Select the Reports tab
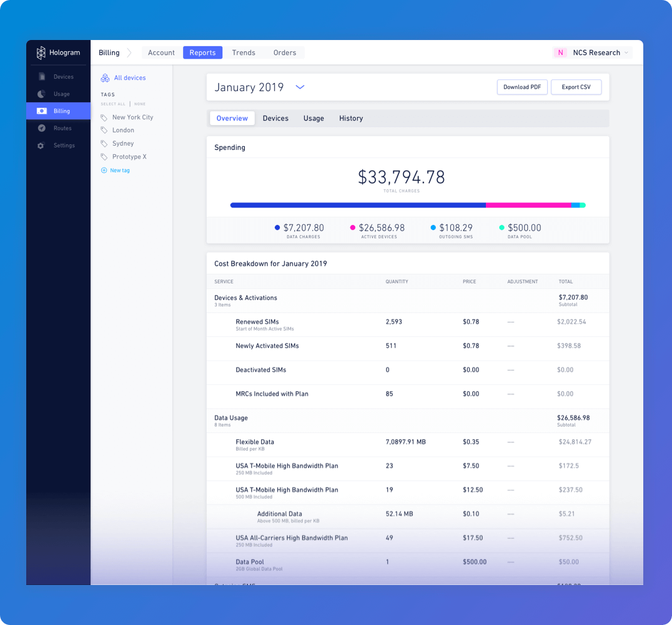Image resolution: width=672 pixels, height=625 pixels. (x=203, y=52)
